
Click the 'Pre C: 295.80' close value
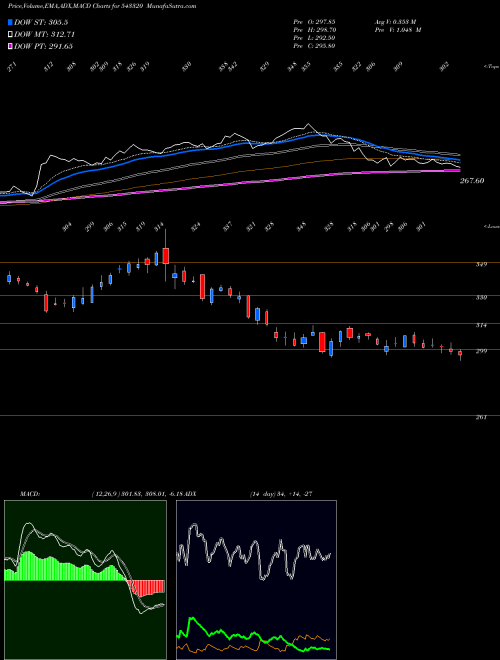[314, 46]
